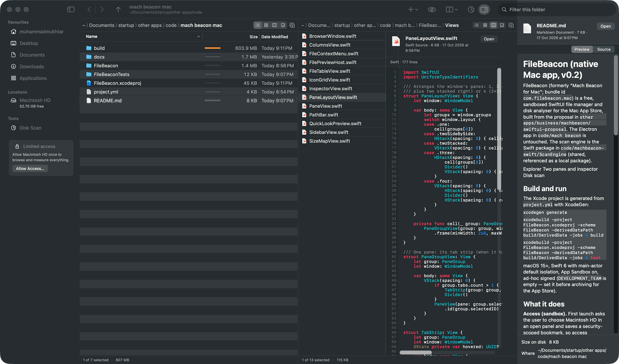This screenshot has width=619, height=364.
Task: Sort the file list by Size column
Action: [x=253, y=37]
